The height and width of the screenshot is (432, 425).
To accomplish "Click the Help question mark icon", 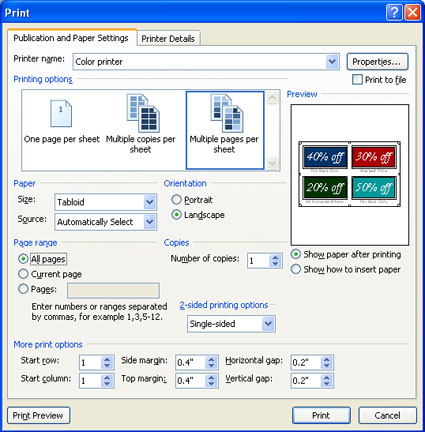I will pyautogui.click(x=394, y=13).
